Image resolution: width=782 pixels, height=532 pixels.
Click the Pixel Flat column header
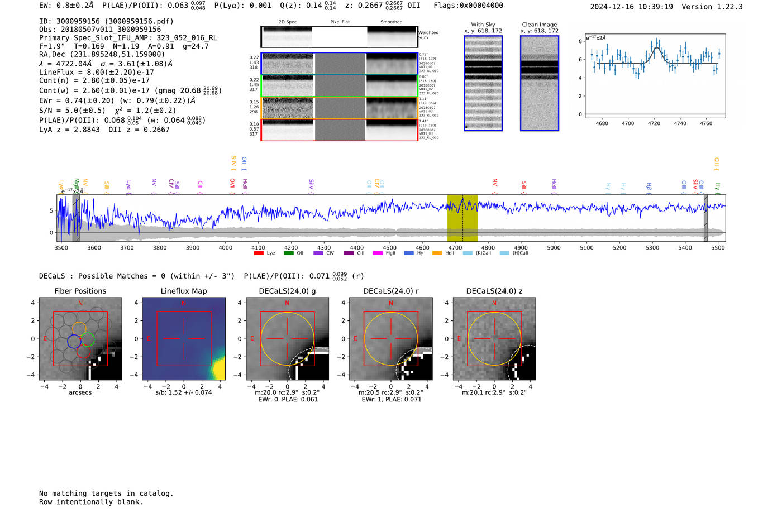tap(340, 22)
